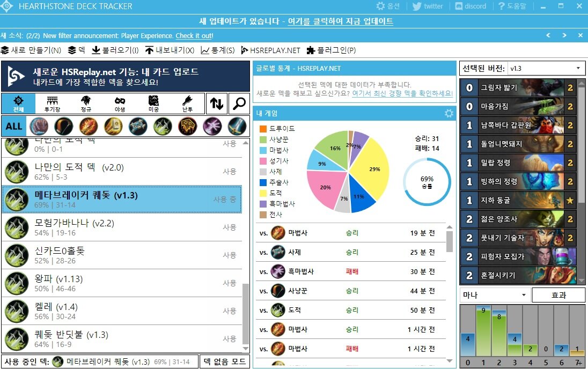
Task: Select the 신카드0홀돚 deck row
Action: click(122, 255)
